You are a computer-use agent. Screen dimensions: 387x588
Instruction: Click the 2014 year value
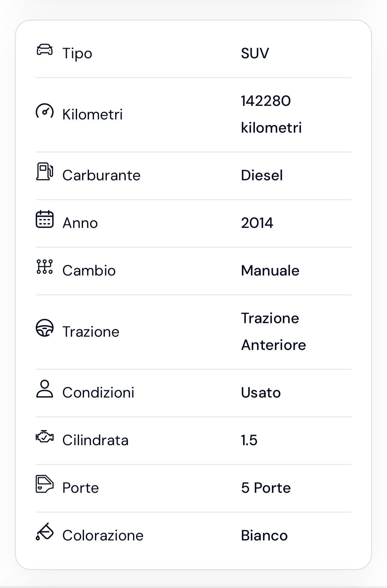(257, 223)
